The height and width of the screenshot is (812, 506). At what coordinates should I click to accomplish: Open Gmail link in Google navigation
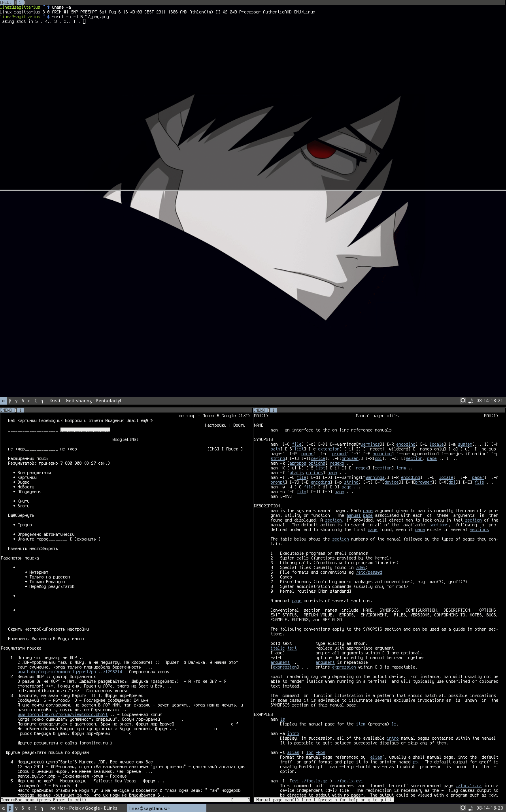click(x=132, y=420)
